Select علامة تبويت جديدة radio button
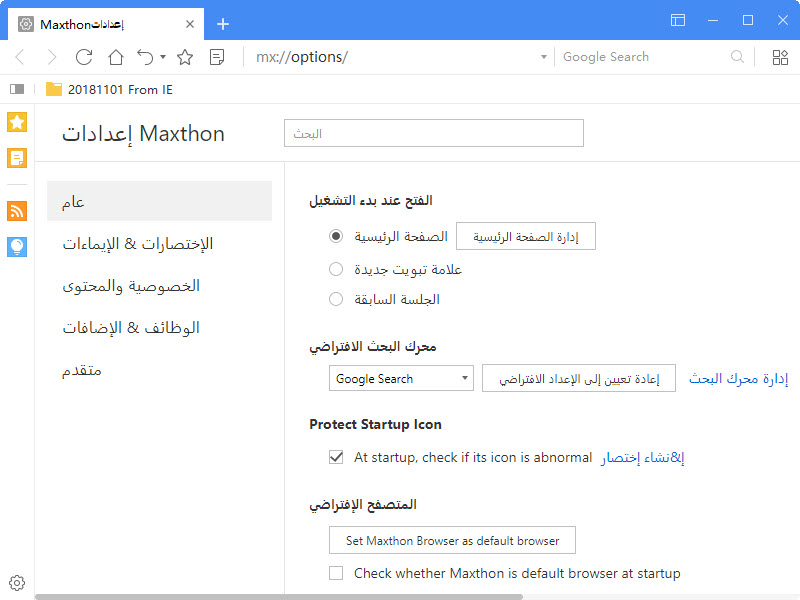This screenshot has height=600, width=800. pyautogui.click(x=336, y=269)
